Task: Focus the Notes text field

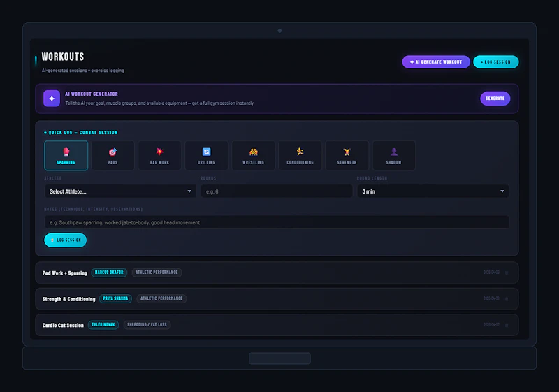Action: (277, 222)
